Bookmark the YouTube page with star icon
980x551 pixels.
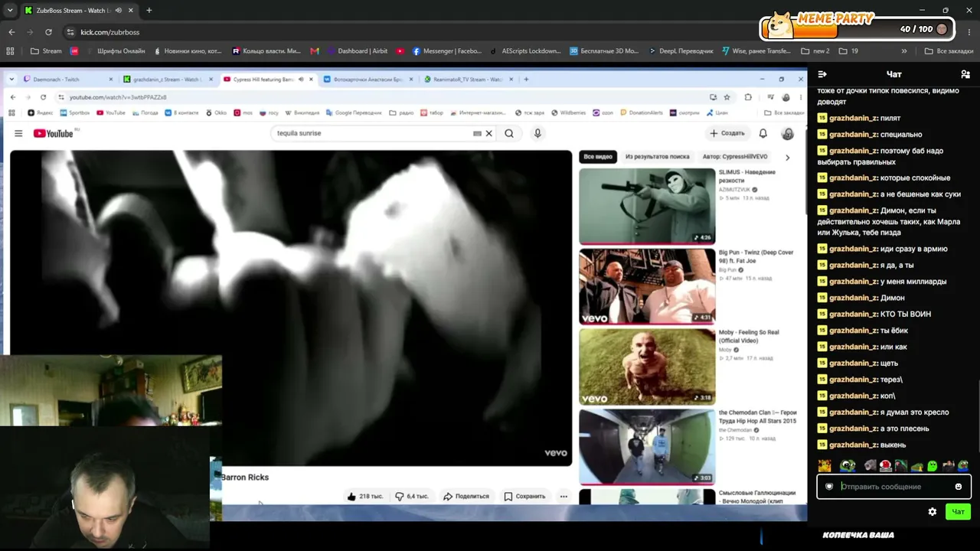tap(727, 97)
